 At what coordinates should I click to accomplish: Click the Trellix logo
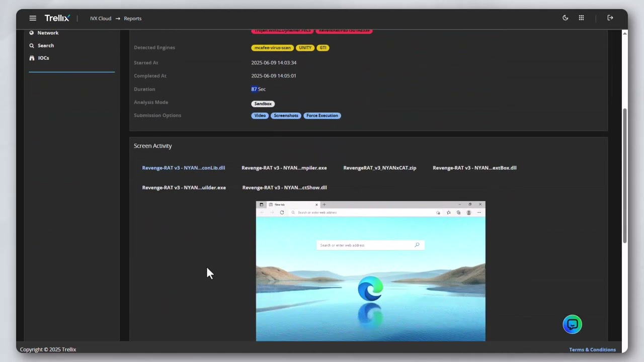point(57,18)
